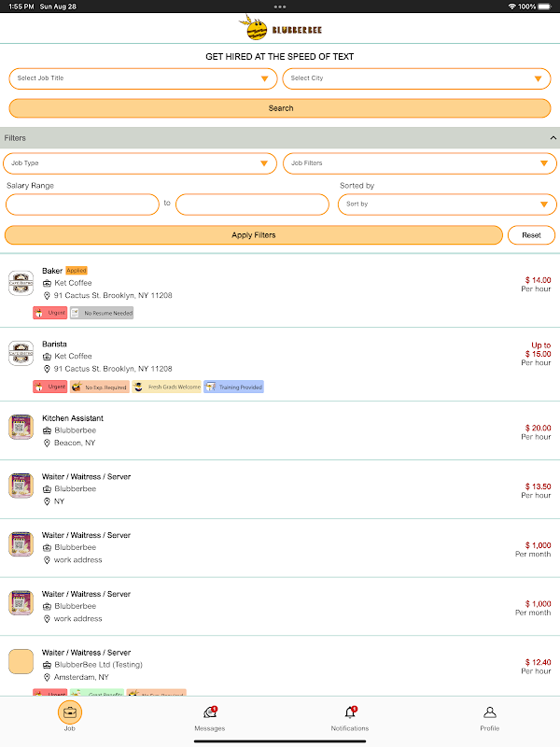Click Urgent tag on Baker listing
This screenshot has width=560, height=747.
50,313
